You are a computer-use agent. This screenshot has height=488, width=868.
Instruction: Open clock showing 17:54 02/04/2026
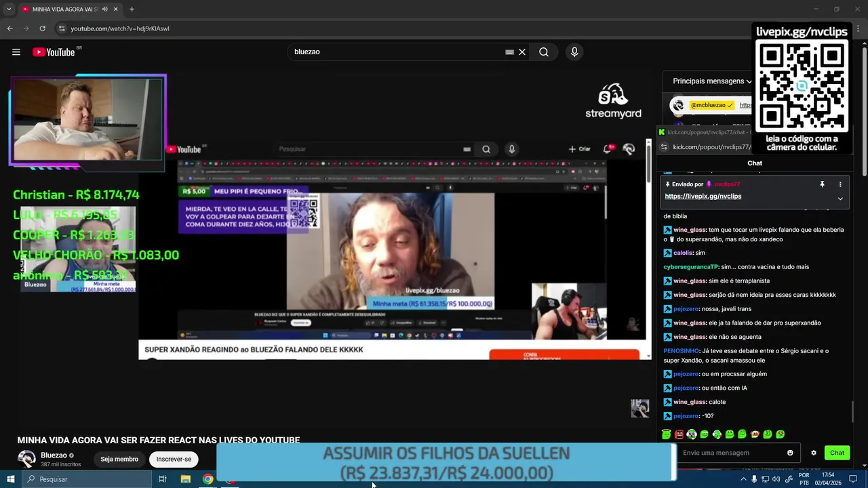[x=828, y=479]
